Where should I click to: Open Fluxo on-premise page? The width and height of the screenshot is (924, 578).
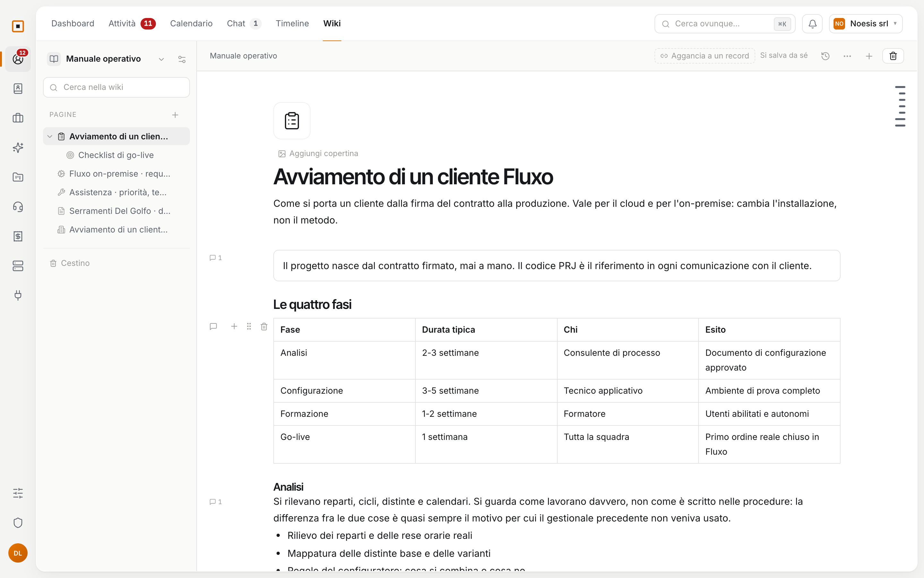pos(116,173)
